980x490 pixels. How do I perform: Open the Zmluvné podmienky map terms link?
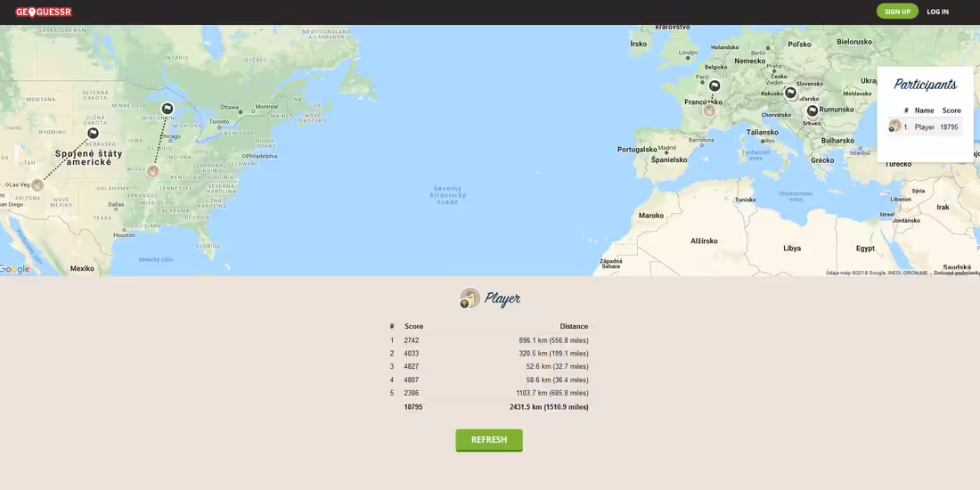[956, 273]
